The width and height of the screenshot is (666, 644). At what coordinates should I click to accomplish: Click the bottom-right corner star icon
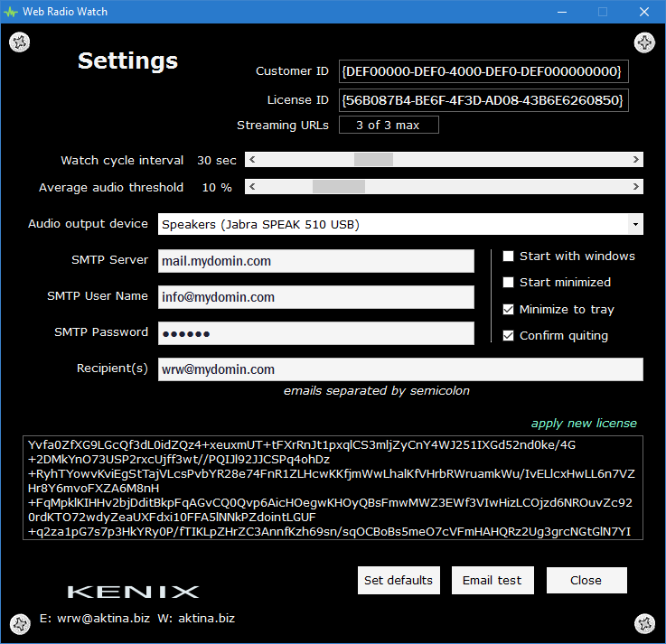(644, 623)
